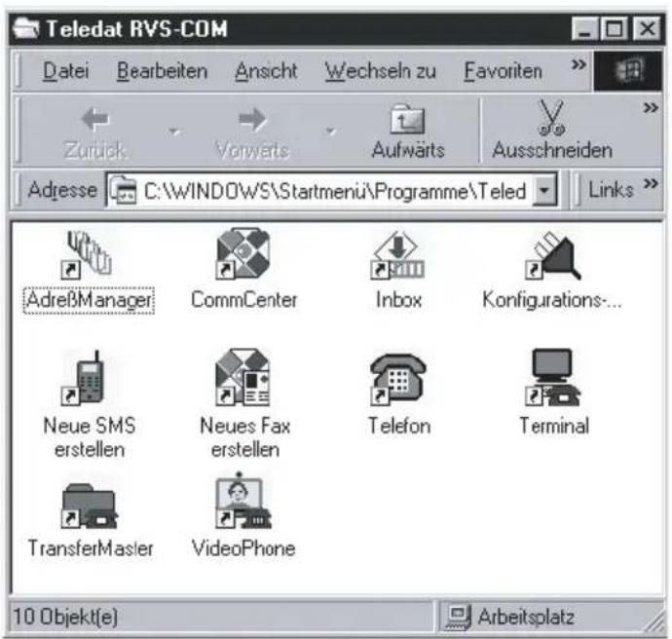
Task: Close the Teledat RVS-COM window
Action: 647,28
